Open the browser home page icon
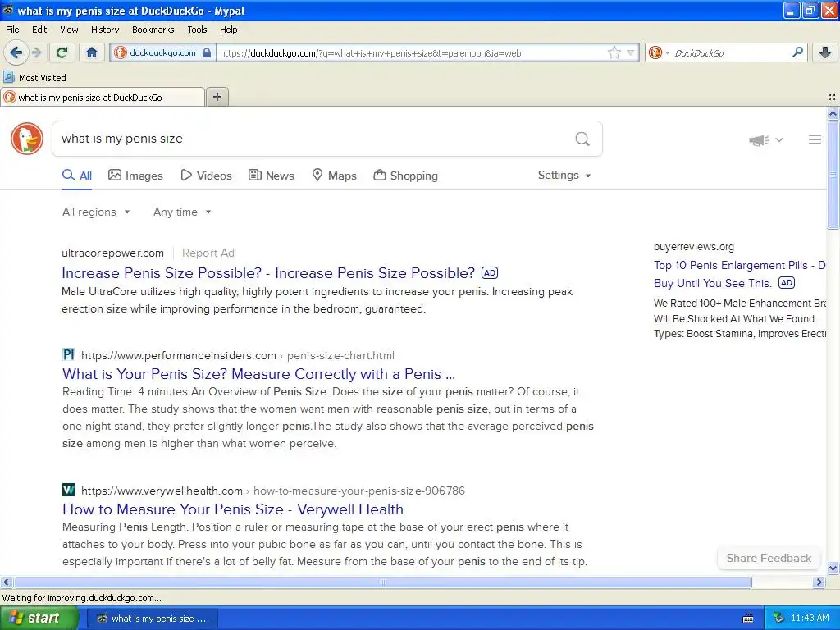Screen dimensions: 840x630 [x=92, y=52]
